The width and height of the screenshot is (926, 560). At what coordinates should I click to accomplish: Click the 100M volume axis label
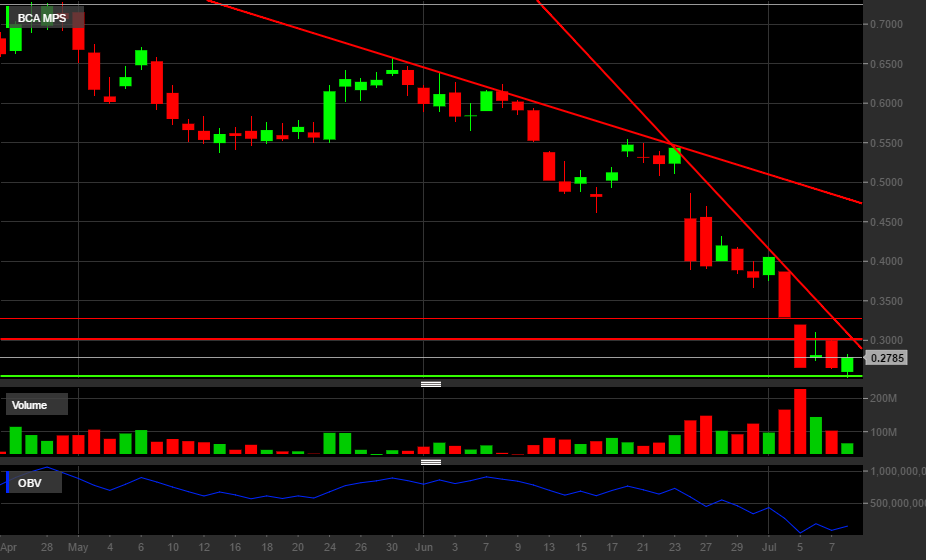(883, 432)
